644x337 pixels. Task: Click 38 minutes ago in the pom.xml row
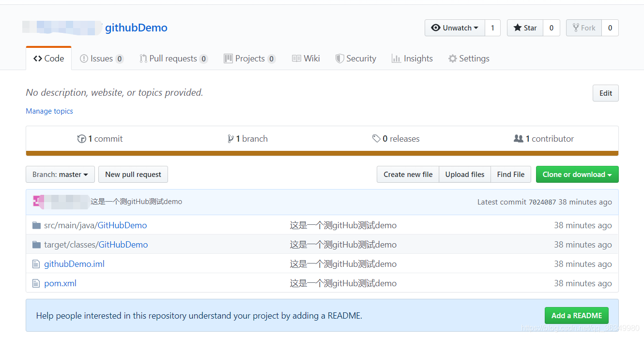[x=583, y=283]
